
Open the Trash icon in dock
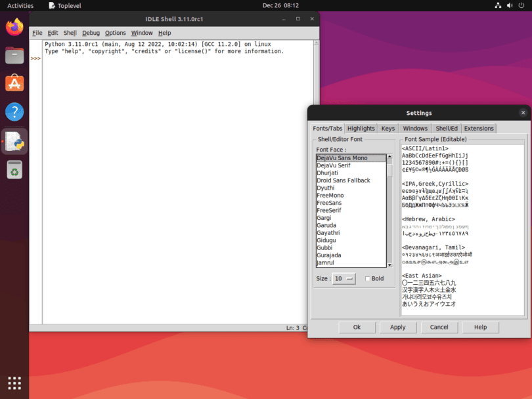click(x=14, y=169)
